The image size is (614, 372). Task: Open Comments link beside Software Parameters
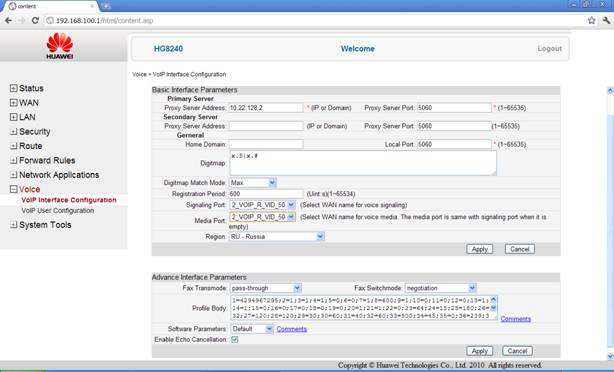[291, 329]
